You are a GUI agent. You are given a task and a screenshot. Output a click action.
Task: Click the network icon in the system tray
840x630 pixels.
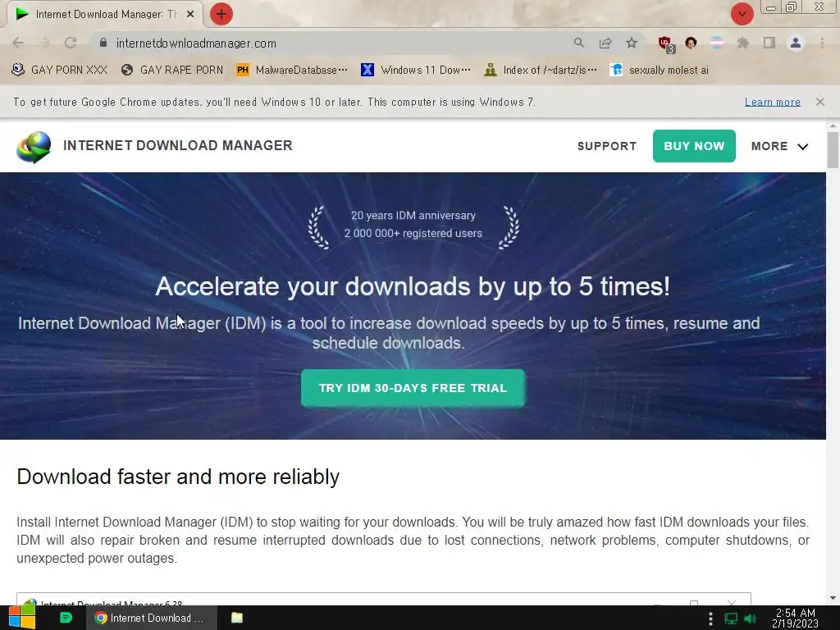[731, 619]
